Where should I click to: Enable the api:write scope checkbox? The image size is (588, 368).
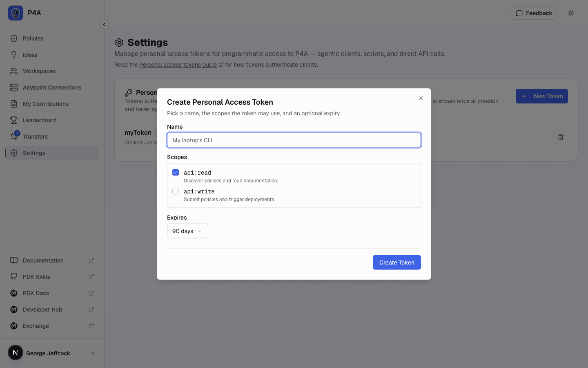tap(176, 191)
